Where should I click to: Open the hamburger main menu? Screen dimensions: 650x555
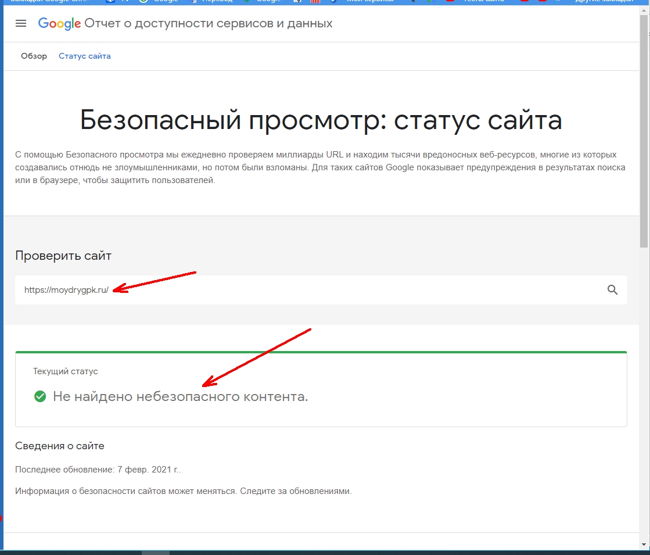pyautogui.click(x=21, y=24)
